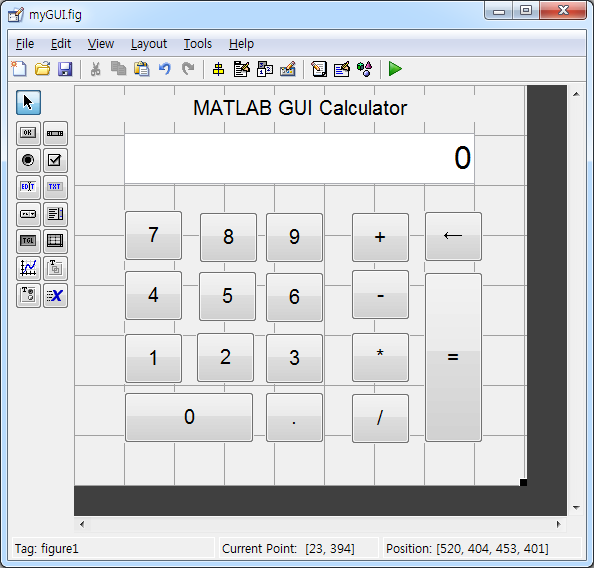Pick the Push Button component tool

coord(28,133)
